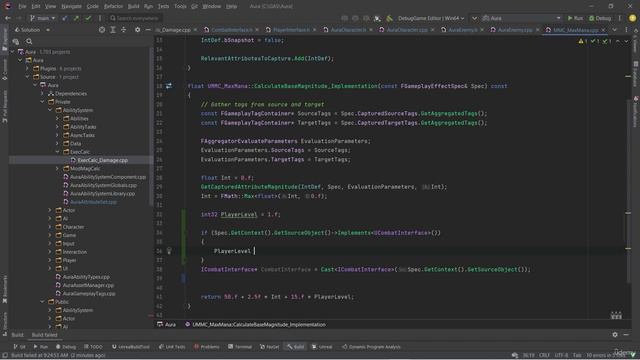This screenshot has height=360, width=640.
Task: Click the override gutter icon on line 18
Action: click(x=169, y=86)
